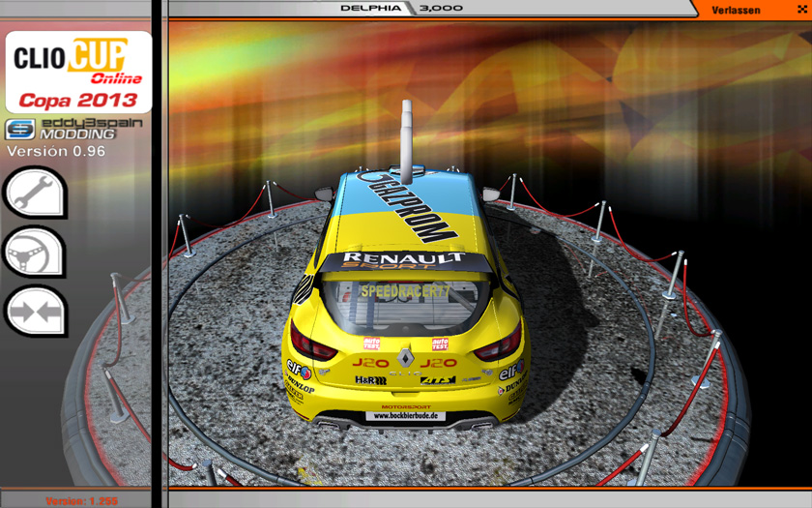This screenshot has height=508, width=812.
Task: Click the antenna on the car roof
Action: tap(407, 138)
